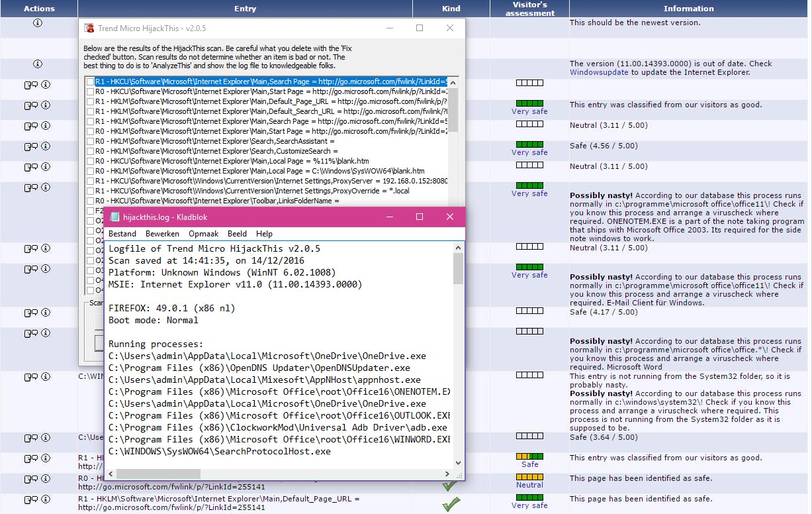Click the 'Actions' column header

point(39,9)
